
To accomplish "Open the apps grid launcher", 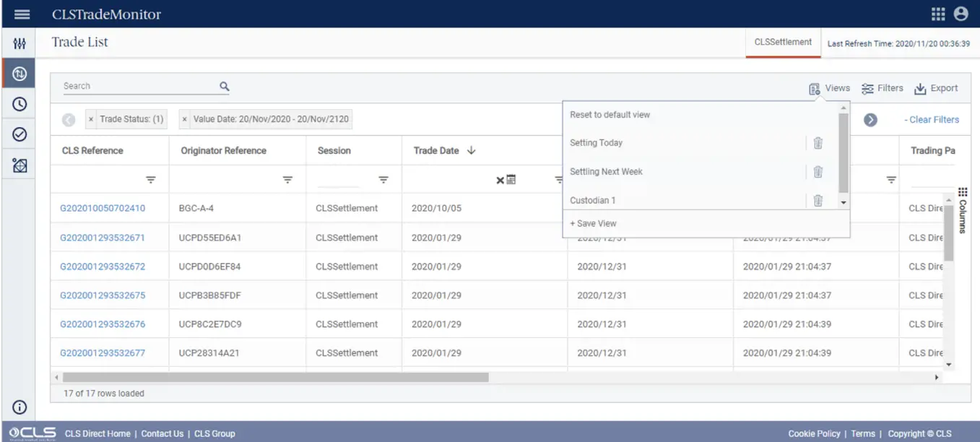I will [938, 14].
